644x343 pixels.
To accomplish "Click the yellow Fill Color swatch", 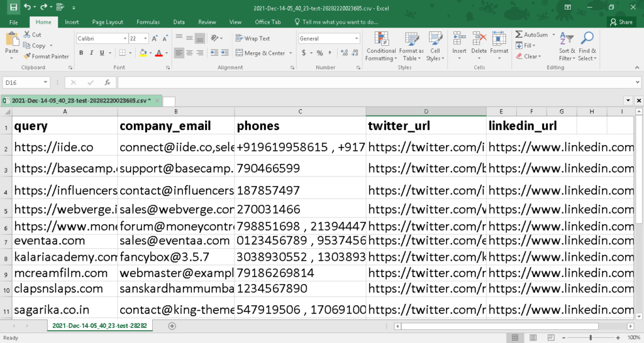I will click(143, 53).
